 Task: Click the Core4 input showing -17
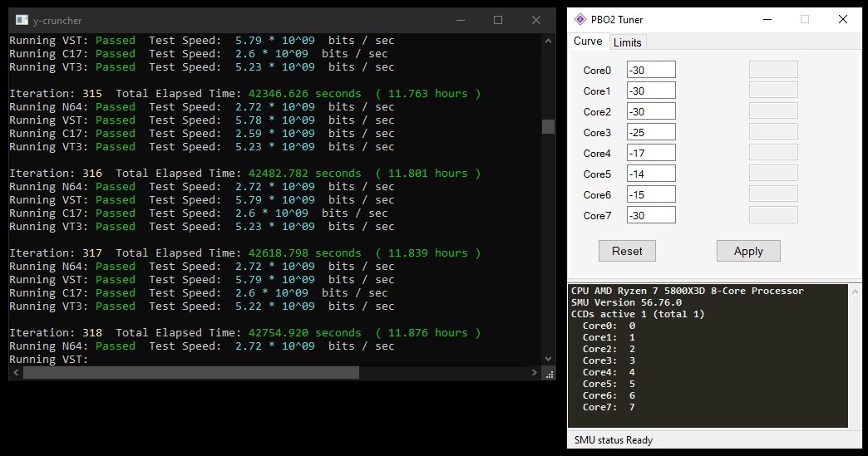[x=651, y=153]
